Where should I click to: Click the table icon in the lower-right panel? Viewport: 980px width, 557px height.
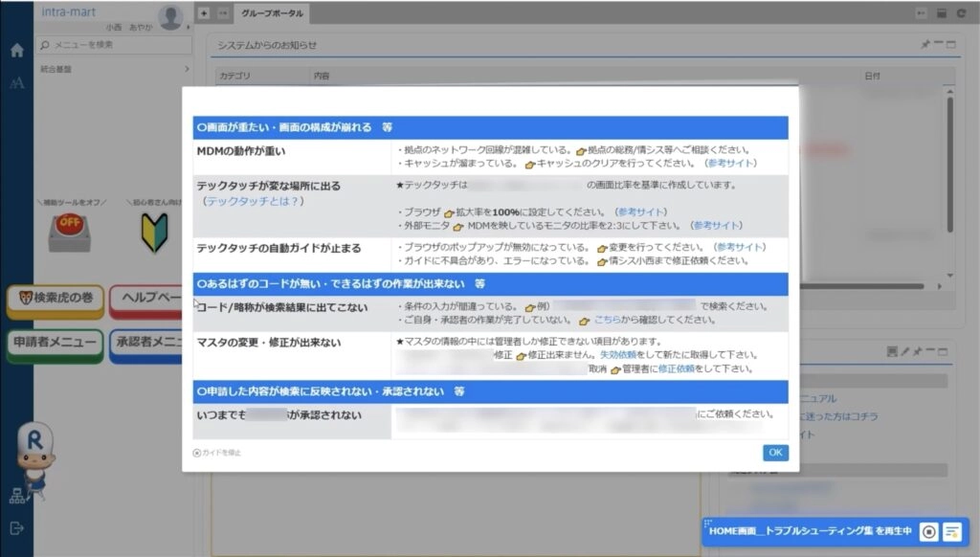(x=892, y=352)
